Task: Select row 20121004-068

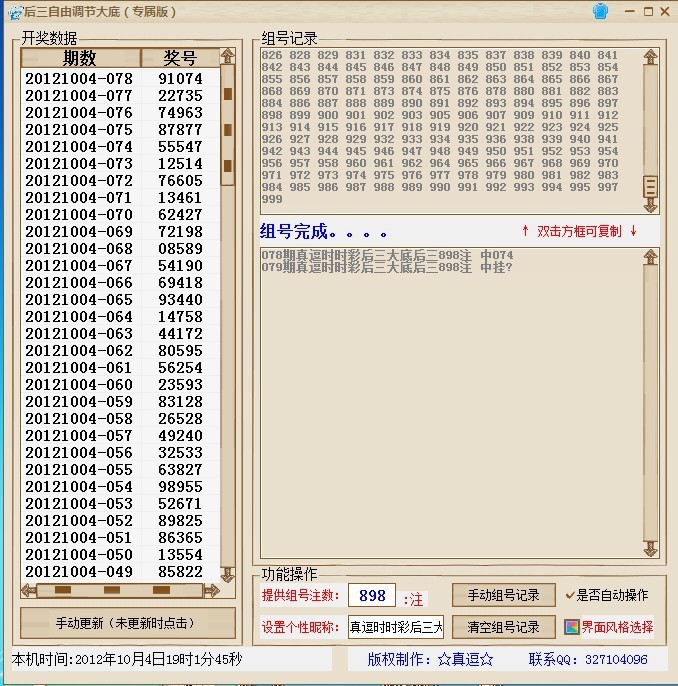Action: pos(120,248)
